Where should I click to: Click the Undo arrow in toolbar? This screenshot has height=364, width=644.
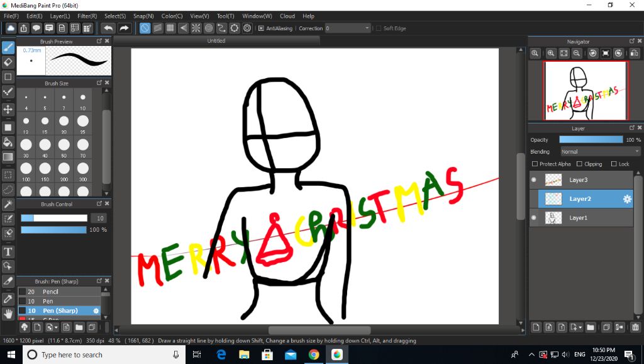coord(108,28)
